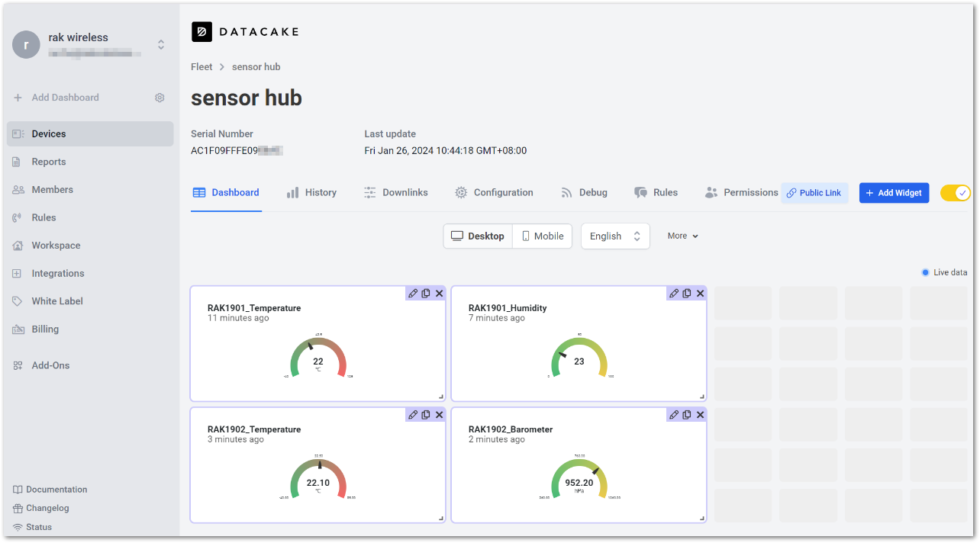Open the Debug tab
Screen dimensions: 980x543
pyautogui.click(x=584, y=192)
